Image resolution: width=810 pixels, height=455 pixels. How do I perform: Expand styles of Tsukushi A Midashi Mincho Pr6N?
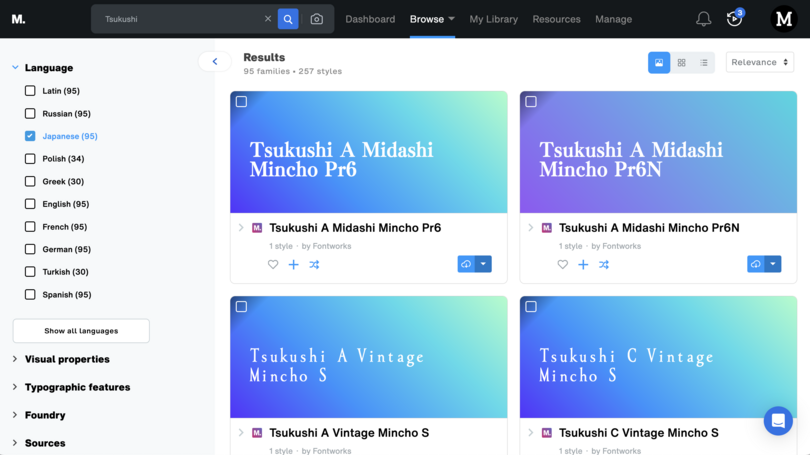coord(531,228)
